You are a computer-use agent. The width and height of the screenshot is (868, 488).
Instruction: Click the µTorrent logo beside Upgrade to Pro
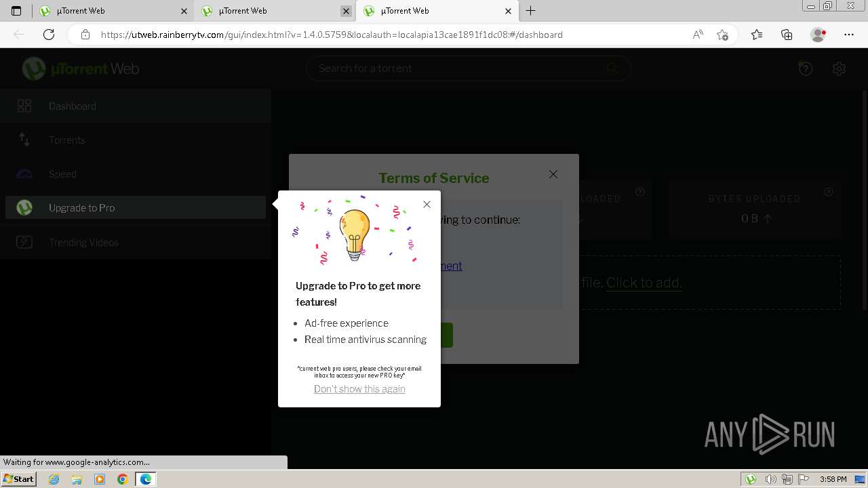click(x=24, y=208)
